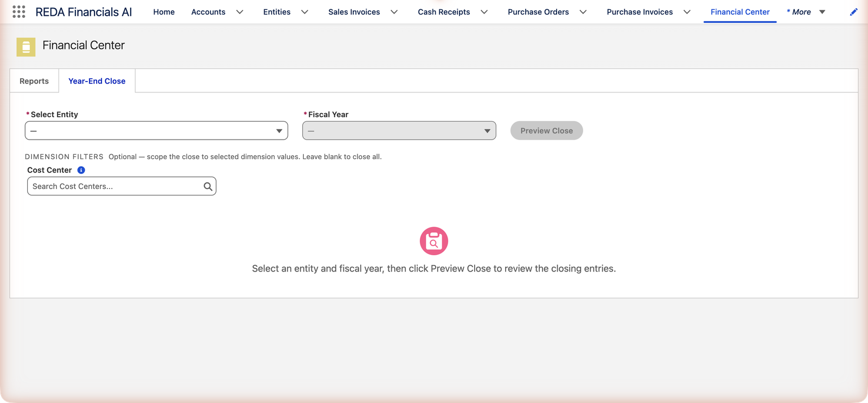The width and height of the screenshot is (868, 403).
Task: Click the Preview Close button
Action: (x=547, y=131)
